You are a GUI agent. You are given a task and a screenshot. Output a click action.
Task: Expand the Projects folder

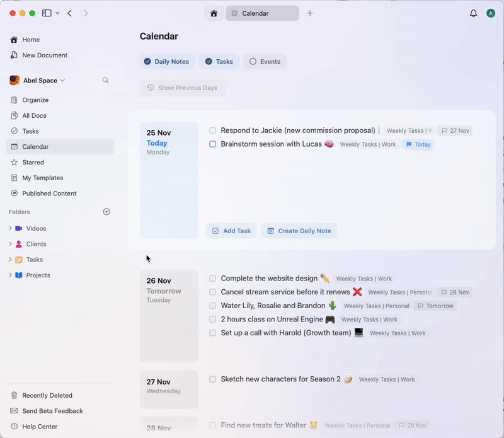(x=11, y=275)
